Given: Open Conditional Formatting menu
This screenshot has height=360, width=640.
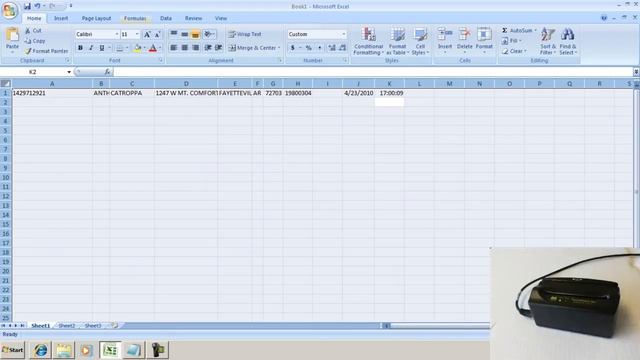Looking at the screenshot, I should tap(369, 41).
